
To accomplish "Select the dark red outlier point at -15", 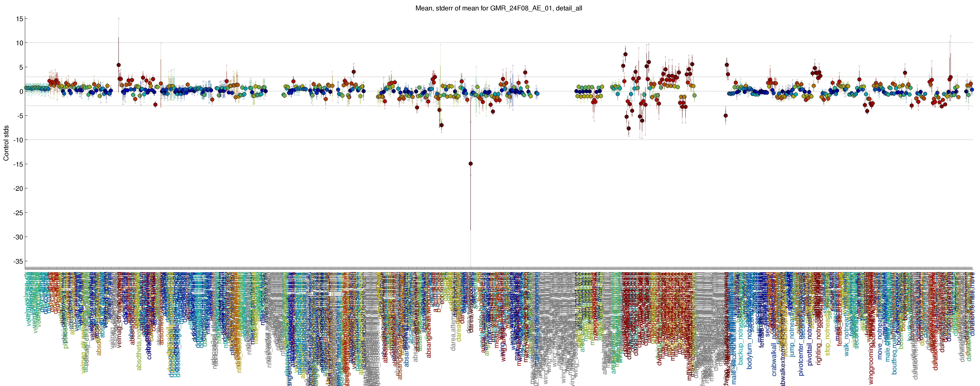I will pos(471,163).
